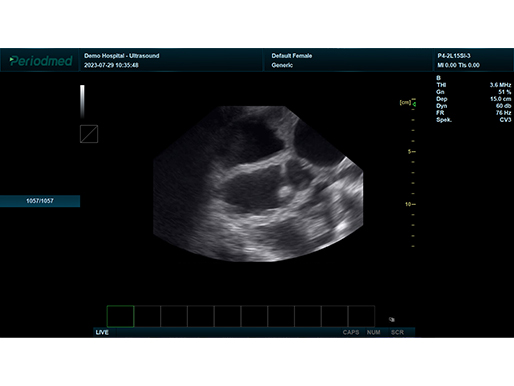Click the B mode indicator

(438, 78)
